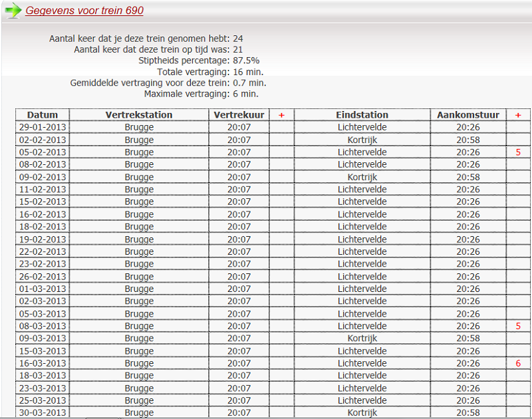Image resolution: width=532 pixels, height=419 pixels.
Task: Click the Eindstation column header
Action: (x=362, y=115)
